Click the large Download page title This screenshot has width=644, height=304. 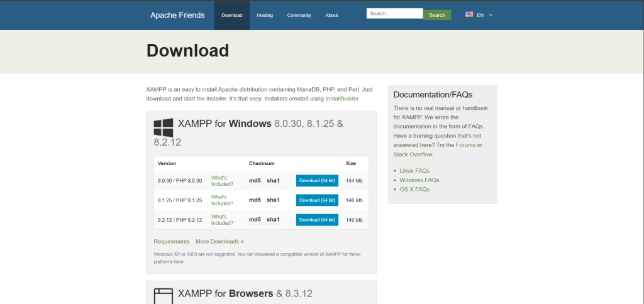click(x=187, y=51)
